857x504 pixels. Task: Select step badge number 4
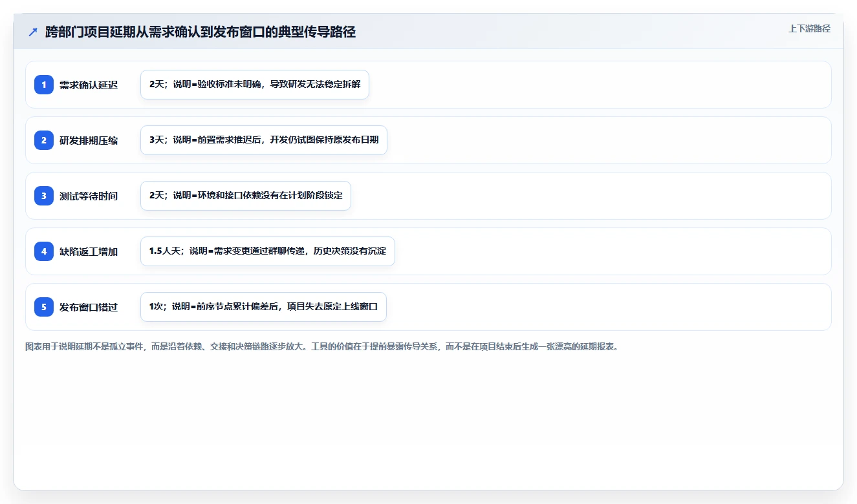[44, 251]
